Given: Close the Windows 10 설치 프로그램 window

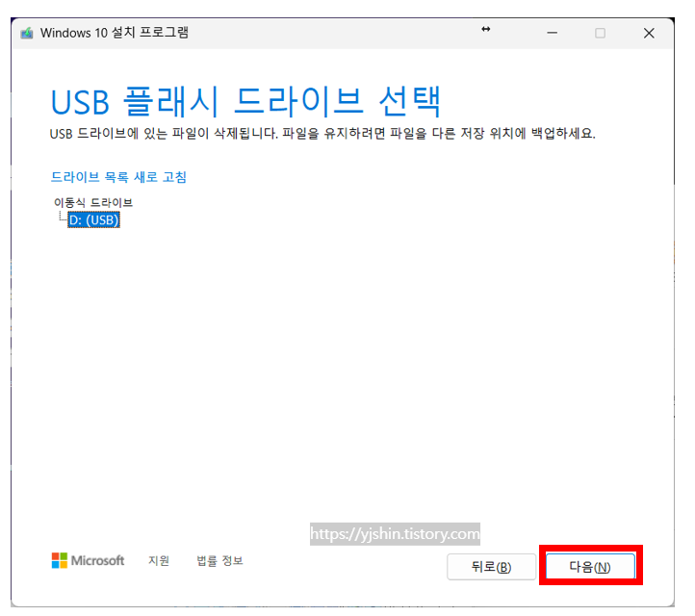Looking at the screenshot, I should point(649,33).
